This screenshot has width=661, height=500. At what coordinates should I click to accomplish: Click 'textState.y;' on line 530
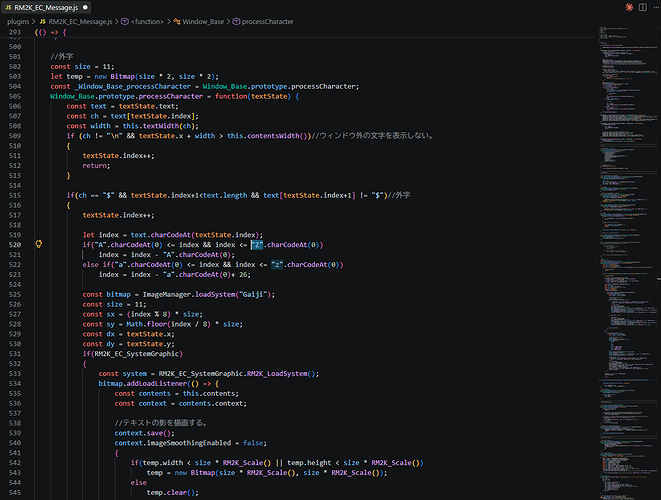150,344
